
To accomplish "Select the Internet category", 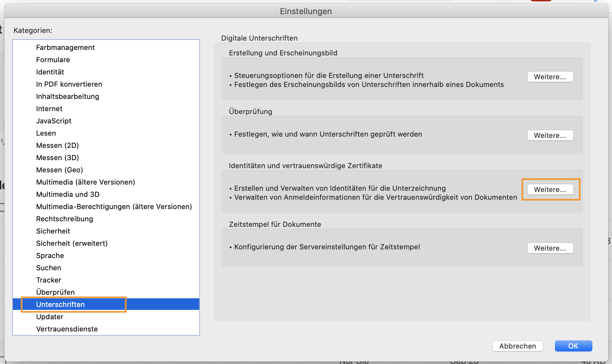I will pyautogui.click(x=106, y=109).
